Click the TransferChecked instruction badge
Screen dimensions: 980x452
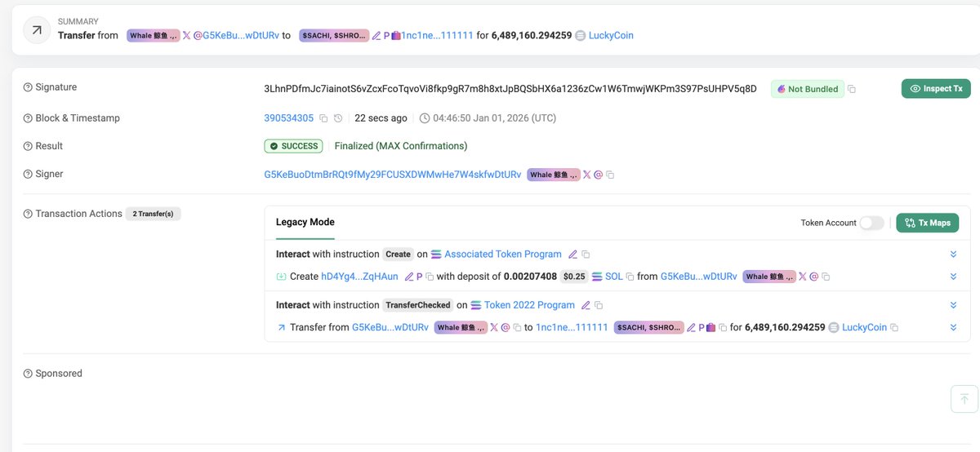418,305
